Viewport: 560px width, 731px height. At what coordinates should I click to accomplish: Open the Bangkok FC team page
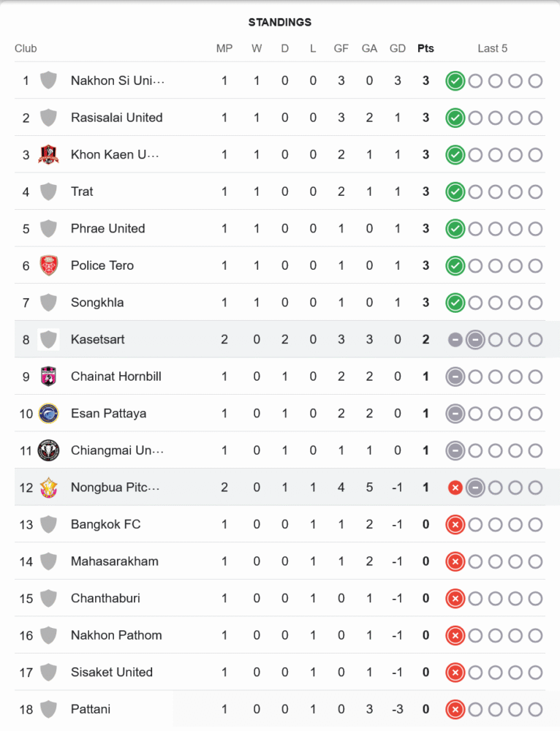[105, 524]
